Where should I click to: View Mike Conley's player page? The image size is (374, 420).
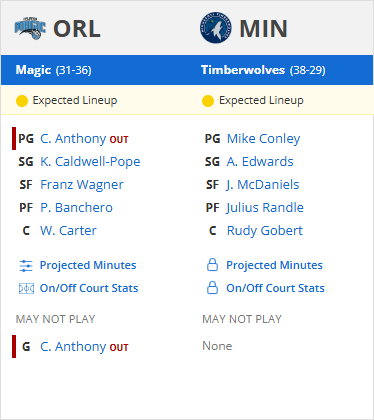point(263,139)
